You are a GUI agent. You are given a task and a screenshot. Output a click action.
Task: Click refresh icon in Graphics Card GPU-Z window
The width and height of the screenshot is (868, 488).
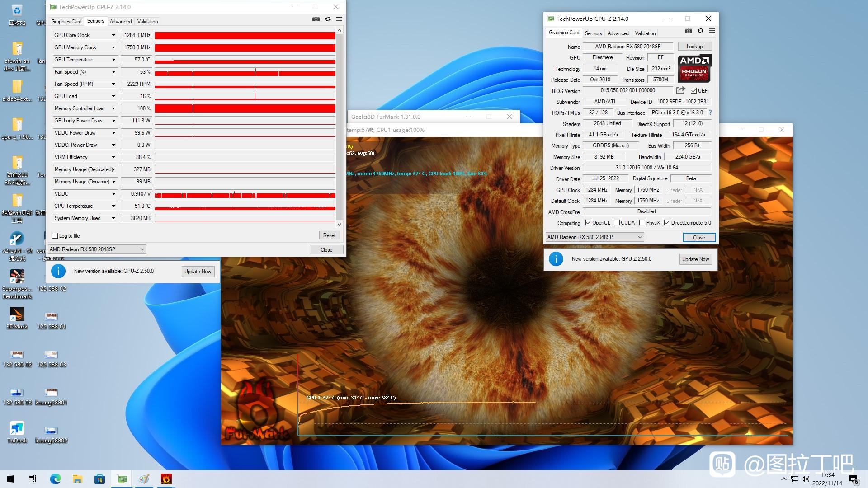tap(700, 31)
